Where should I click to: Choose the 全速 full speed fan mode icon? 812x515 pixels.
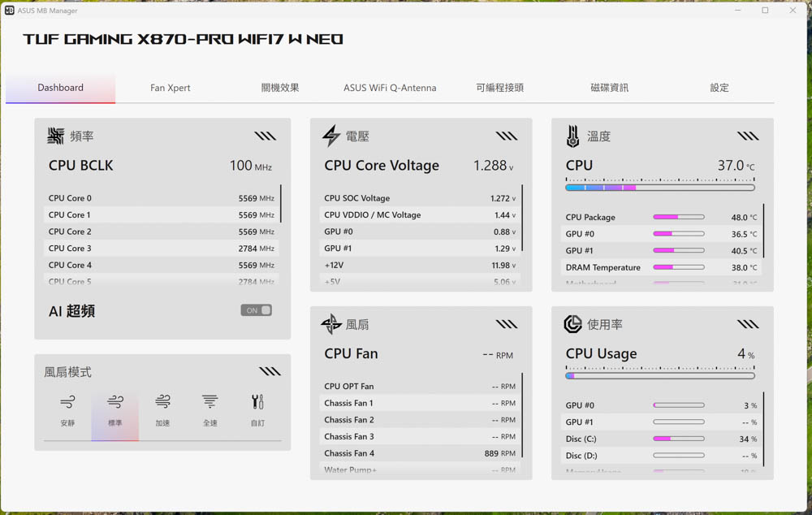[209, 402]
